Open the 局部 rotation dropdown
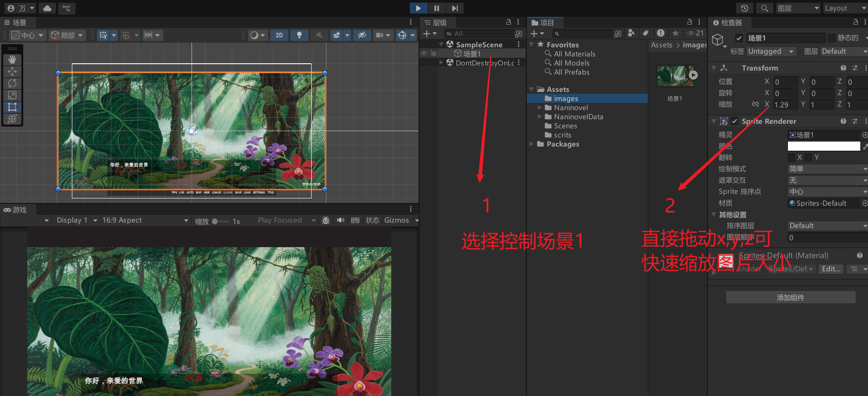This screenshot has width=868, height=396. [67, 35]
